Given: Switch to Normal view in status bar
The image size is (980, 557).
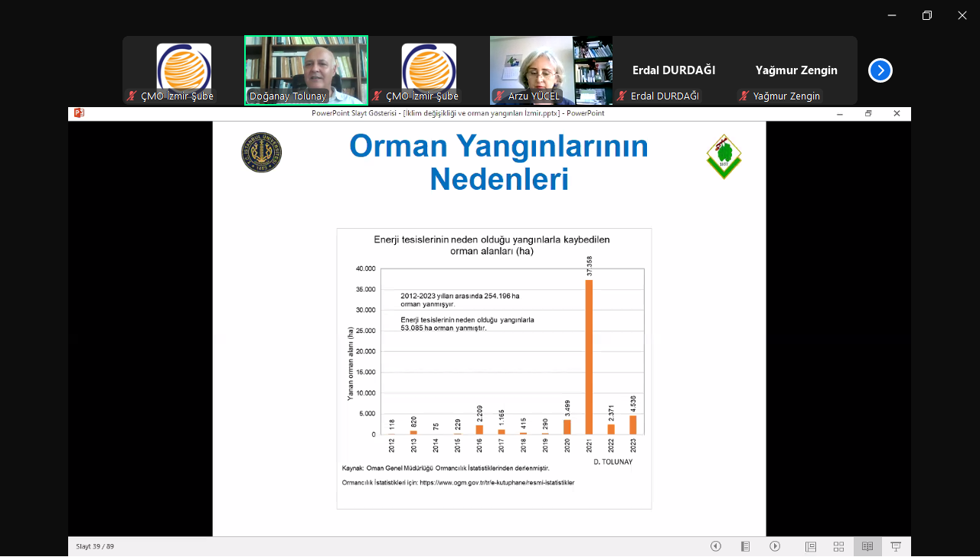Looking at the screenshot, I should [811, 546].
